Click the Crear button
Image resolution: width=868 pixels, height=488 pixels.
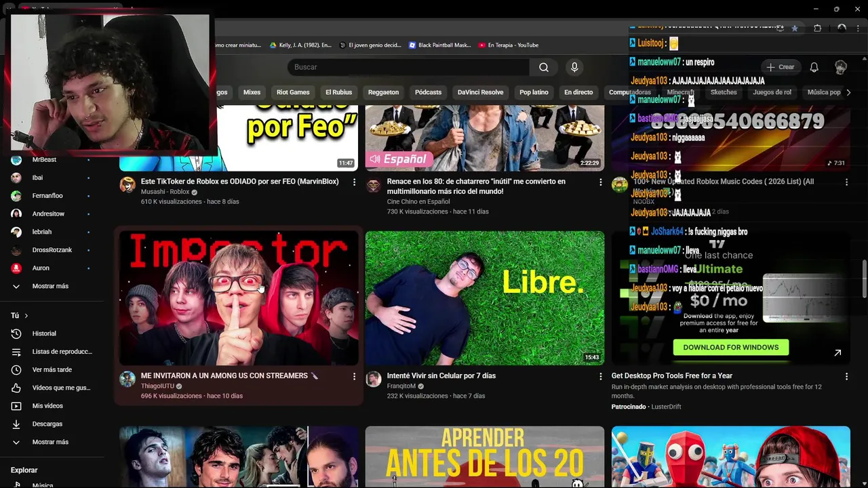pyautogui.click(x=780, y=67)
